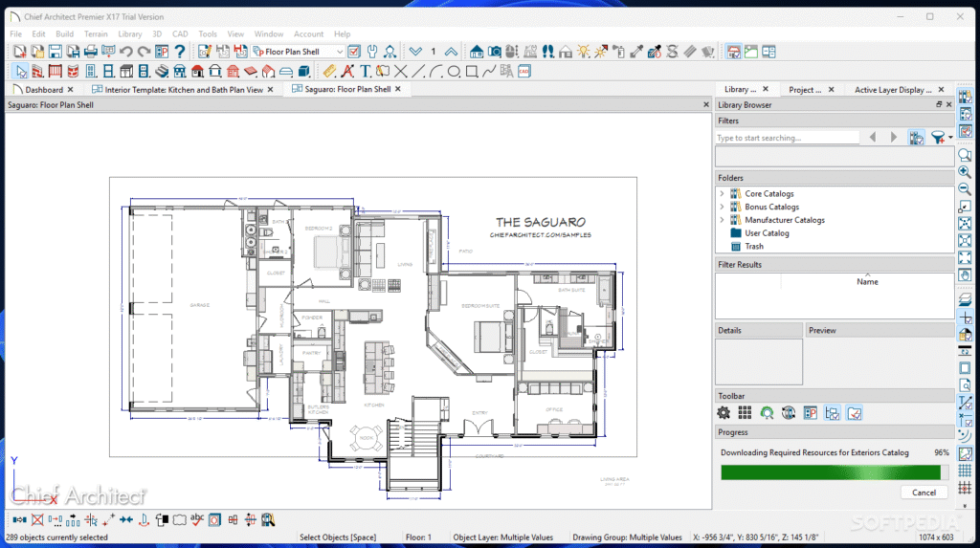Viewport: 980px width, 548px height.
Task: Cancel the catalog download
Action: tap(924, 493)
